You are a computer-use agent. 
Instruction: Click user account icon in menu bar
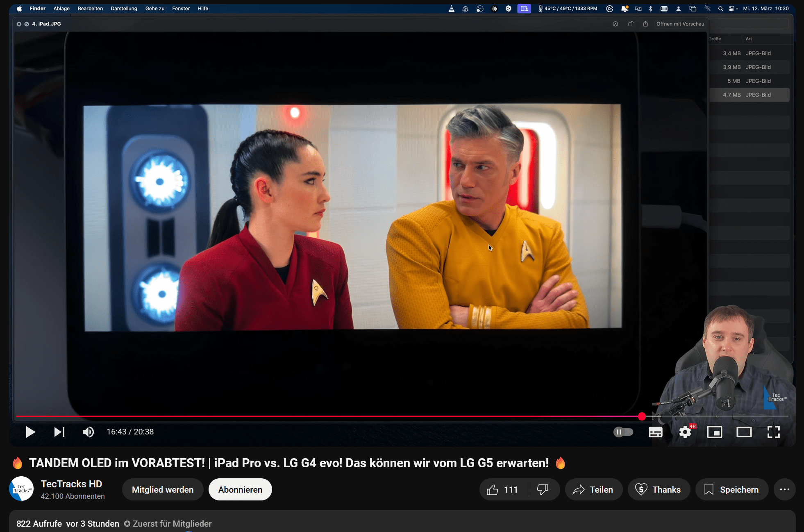(x=678, y=9)
